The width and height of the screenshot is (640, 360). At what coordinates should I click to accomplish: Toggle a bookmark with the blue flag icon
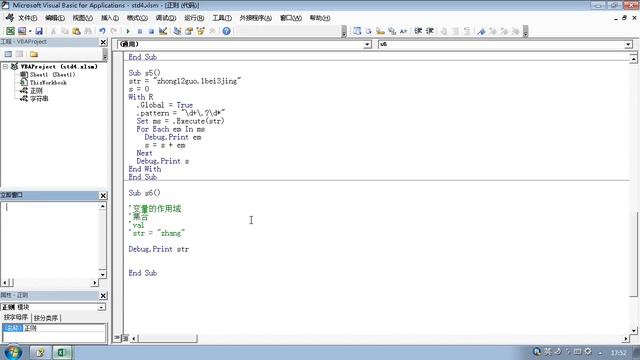(482, 31)
